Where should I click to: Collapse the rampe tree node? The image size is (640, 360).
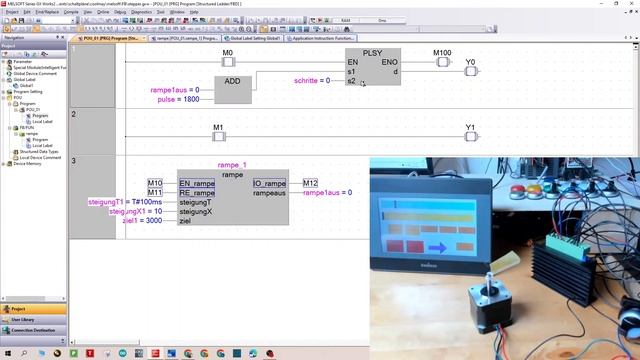coord(16,134)
